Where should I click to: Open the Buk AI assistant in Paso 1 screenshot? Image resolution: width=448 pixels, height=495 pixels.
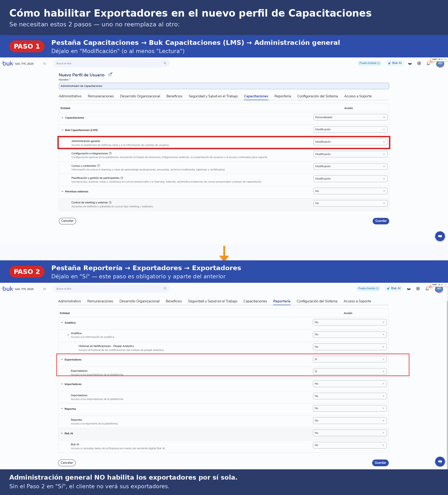pyautogui.click(x=395, y=63)
